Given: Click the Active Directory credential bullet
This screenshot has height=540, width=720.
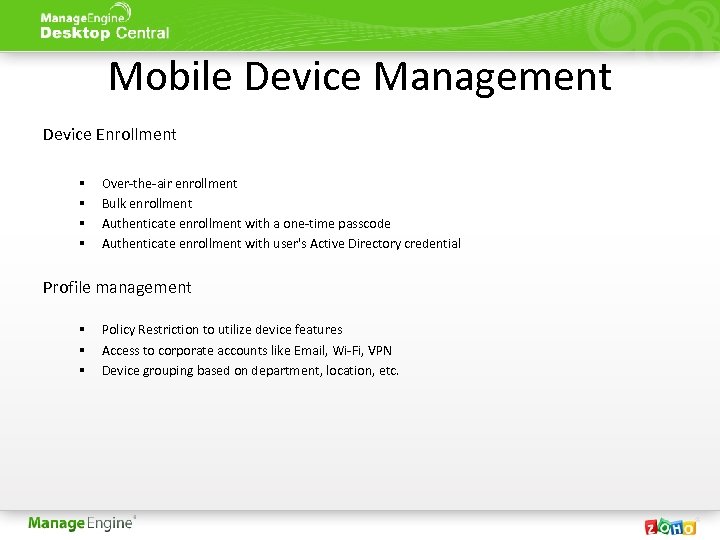Looking at the screenshot, I should [x=281, y=243].
